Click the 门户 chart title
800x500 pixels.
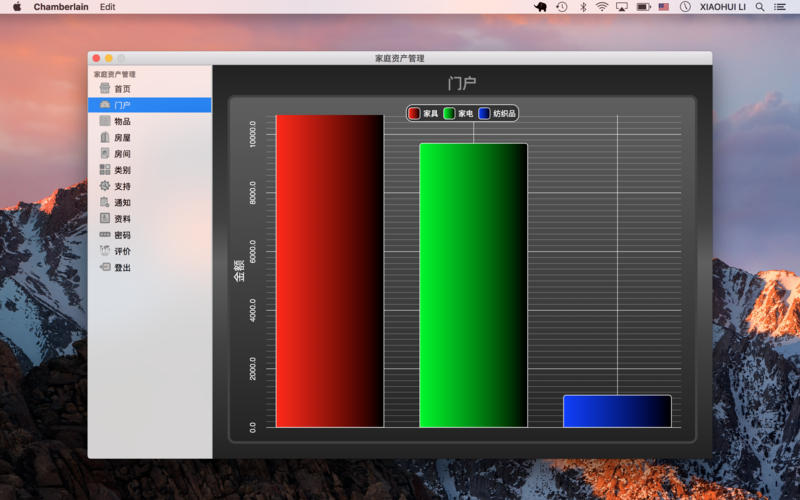tap(462, 83)
